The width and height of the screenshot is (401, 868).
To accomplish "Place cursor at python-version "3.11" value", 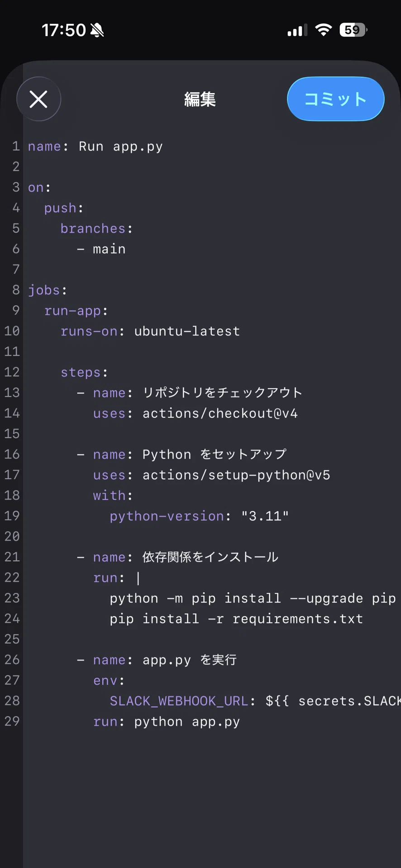I will pos(265,516).
